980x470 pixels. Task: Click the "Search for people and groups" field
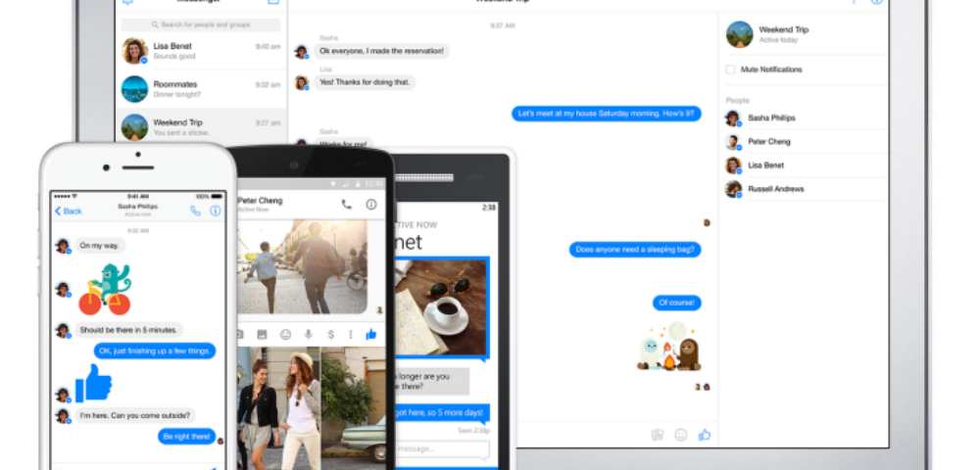(201, 24)
